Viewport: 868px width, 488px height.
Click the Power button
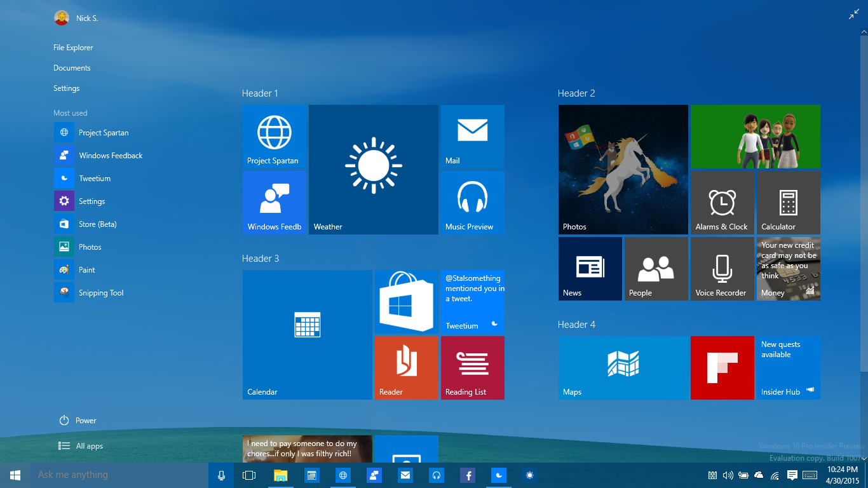point(78,421)
